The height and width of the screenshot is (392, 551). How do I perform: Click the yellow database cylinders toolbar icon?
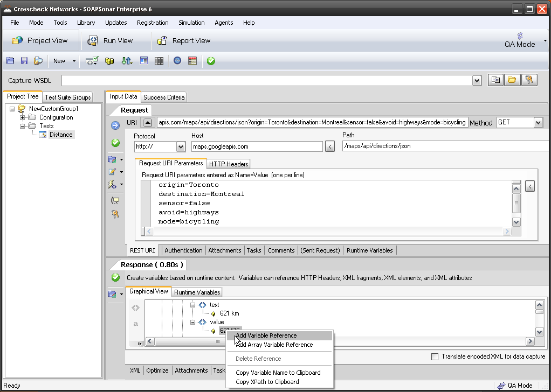[x=109, y=61]
